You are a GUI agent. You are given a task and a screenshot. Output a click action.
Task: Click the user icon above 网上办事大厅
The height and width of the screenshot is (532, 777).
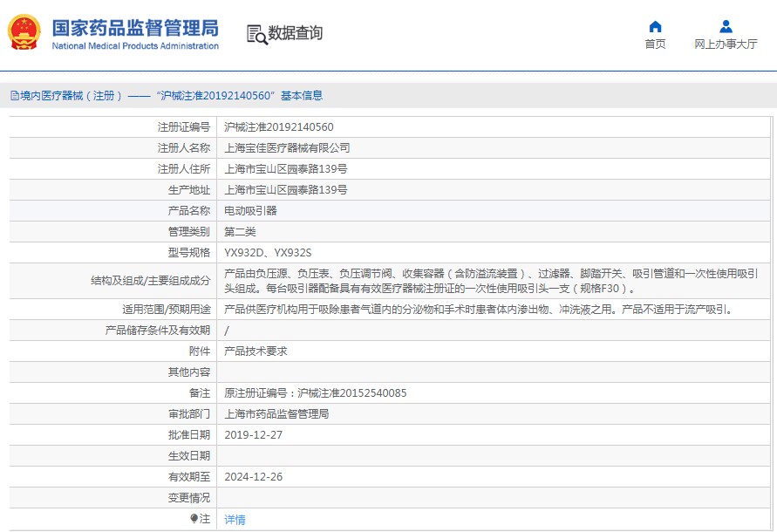(x=726, y=26)
